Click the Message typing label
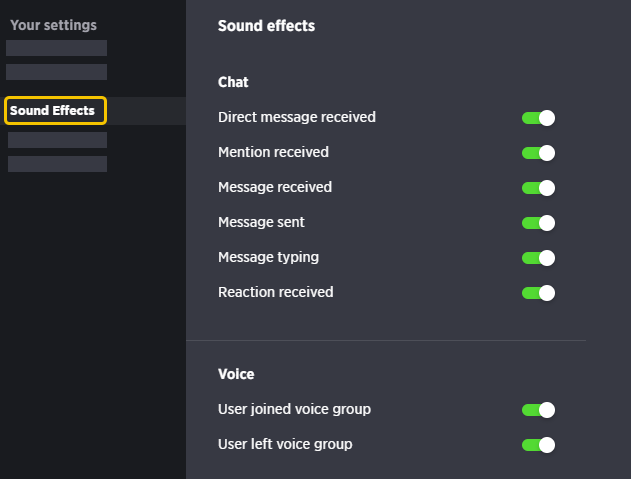 [268, 258]
